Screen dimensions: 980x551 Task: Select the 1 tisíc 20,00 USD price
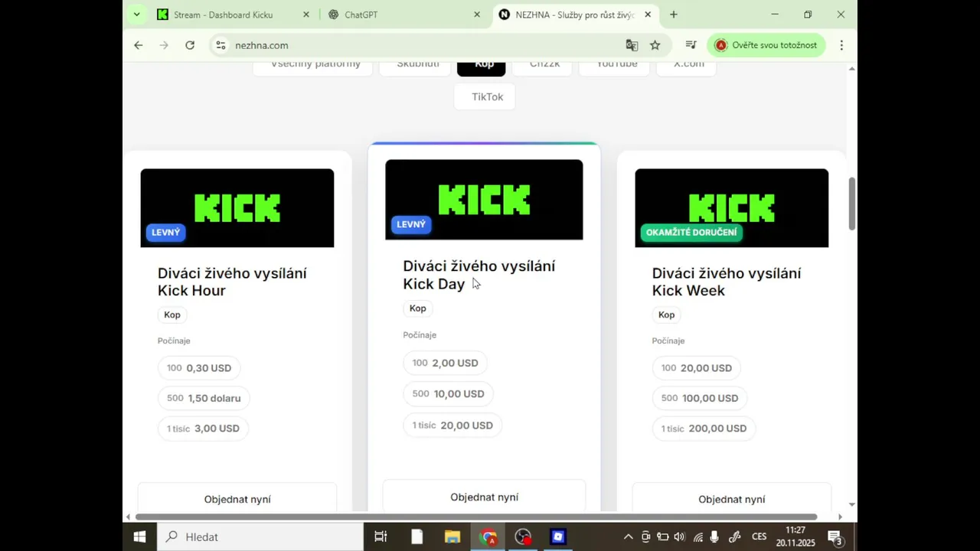point(452,425)
